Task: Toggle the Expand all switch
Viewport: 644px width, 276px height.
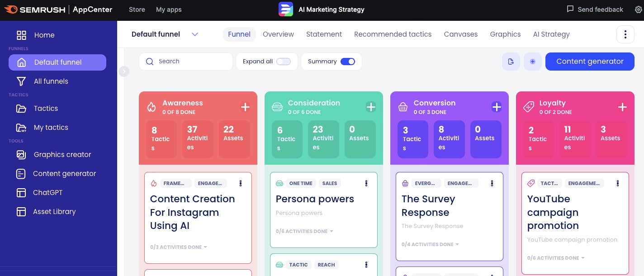Action: (x=284, y=62)
